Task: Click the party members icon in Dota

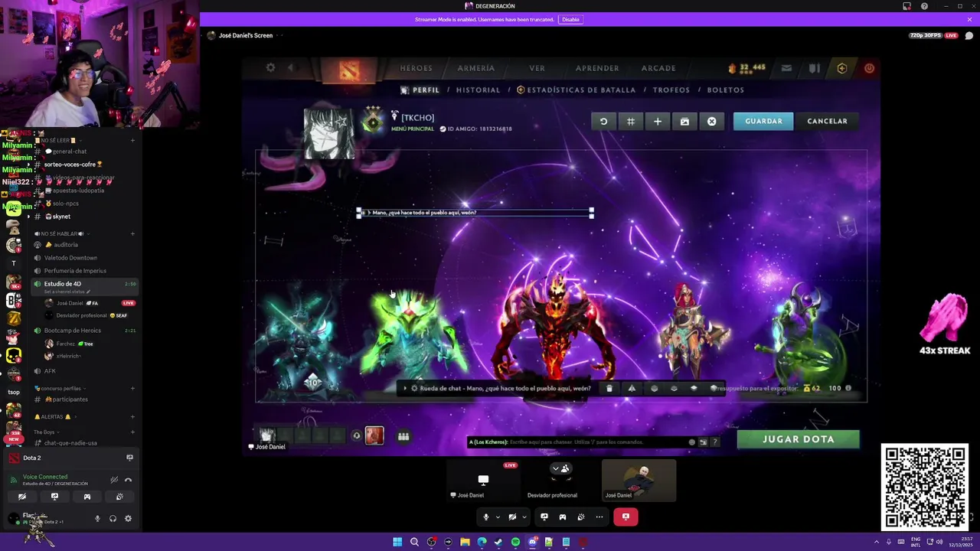Action: pyautogui.click(x=403, y=436)
